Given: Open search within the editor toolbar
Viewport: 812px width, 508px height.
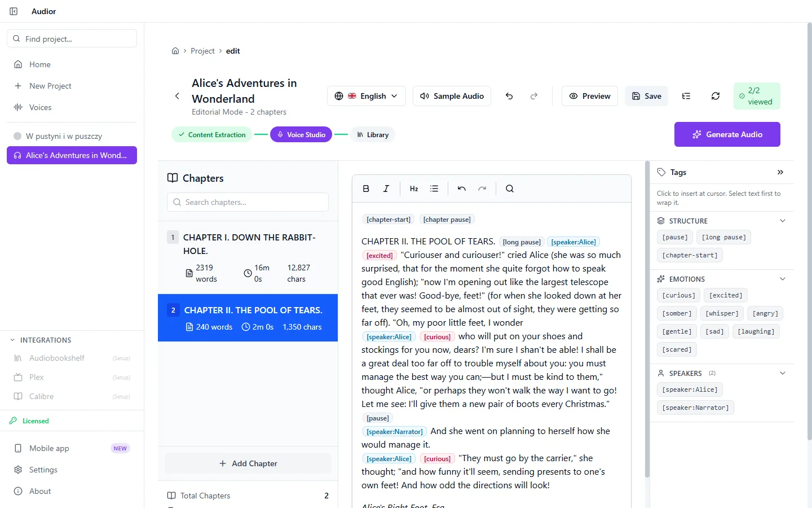Looking at the screenshot, I should click(510, 189).
